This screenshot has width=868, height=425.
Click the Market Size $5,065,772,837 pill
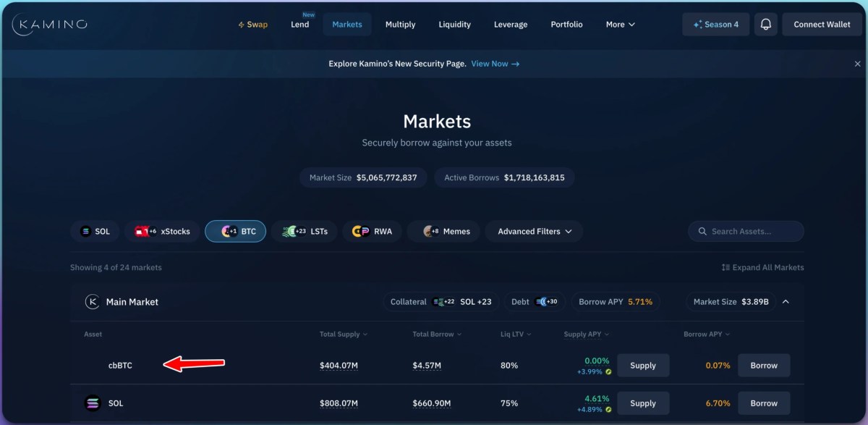(363, 177)
